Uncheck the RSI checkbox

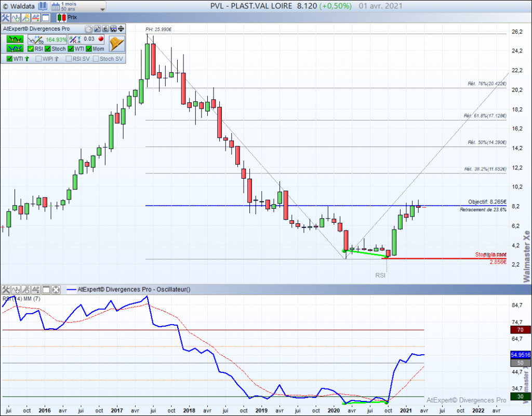[x=30, y=48]
